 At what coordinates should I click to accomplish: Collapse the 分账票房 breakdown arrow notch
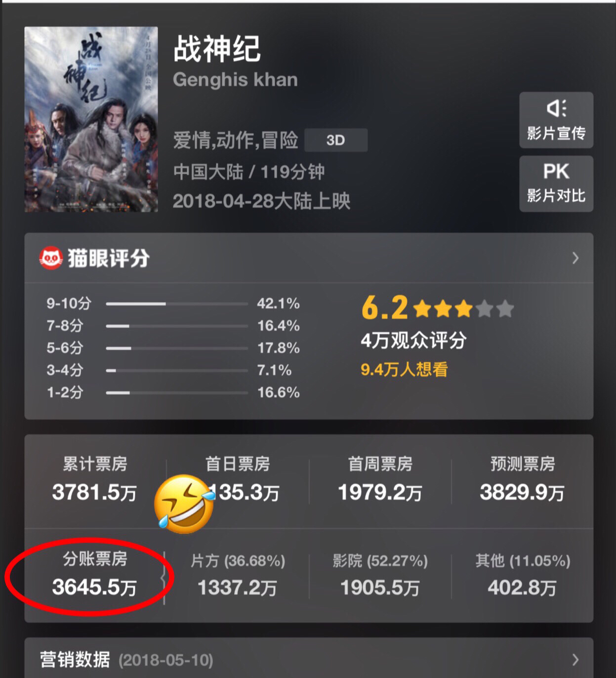click(x=163, y=577)
